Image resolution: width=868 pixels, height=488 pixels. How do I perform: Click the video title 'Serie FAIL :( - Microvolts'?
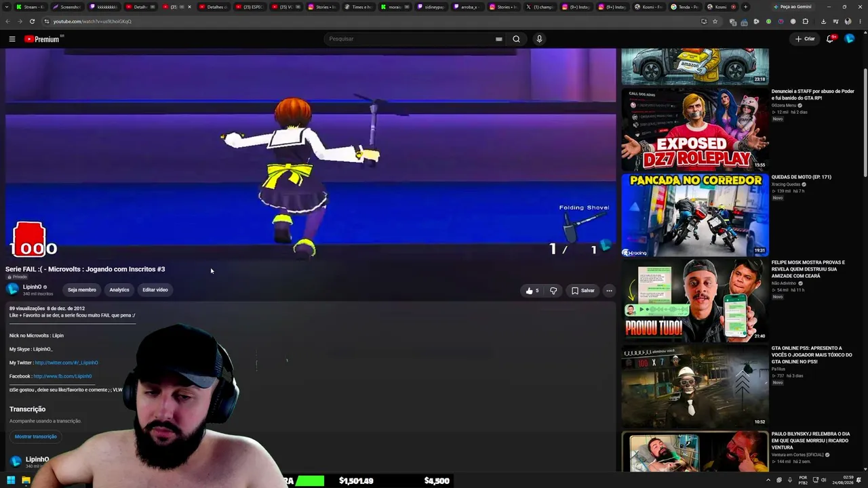[85, 269]
